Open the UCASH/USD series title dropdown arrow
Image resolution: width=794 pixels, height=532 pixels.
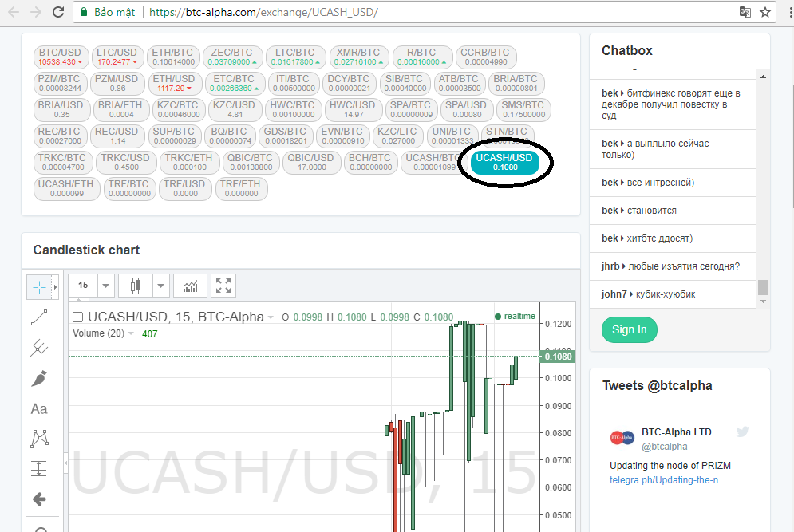click(271, 318)
